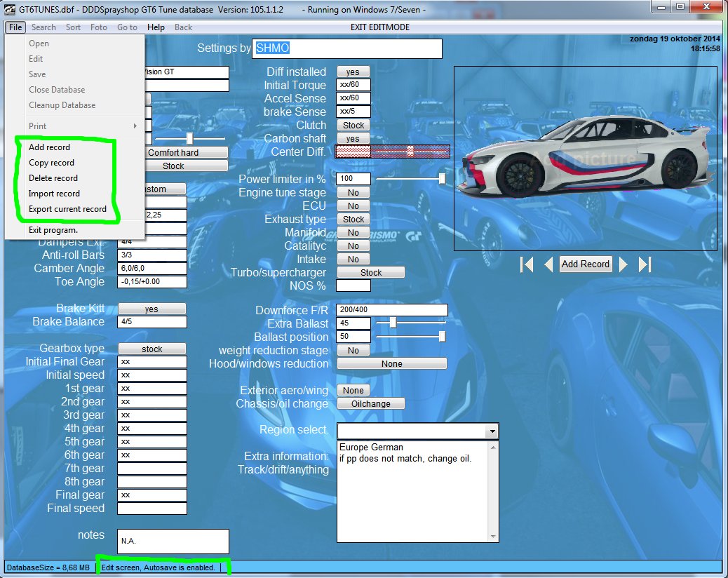Jump to the first record
The width and height of the screenshot is (728, 578).
(527, 264)
